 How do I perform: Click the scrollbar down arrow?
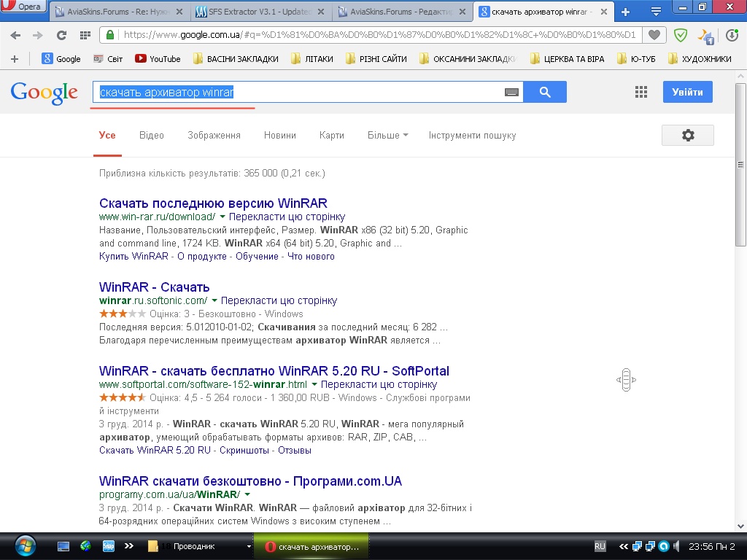point(740,526)
